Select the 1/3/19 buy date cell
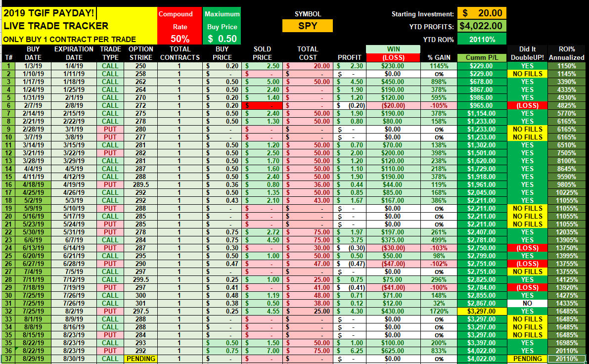The height and width of the screenshot is (364, 589). point(33,66)
